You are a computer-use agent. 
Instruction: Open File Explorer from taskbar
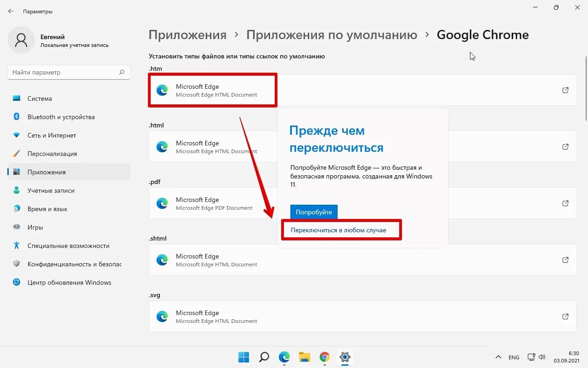click(305, 357)
